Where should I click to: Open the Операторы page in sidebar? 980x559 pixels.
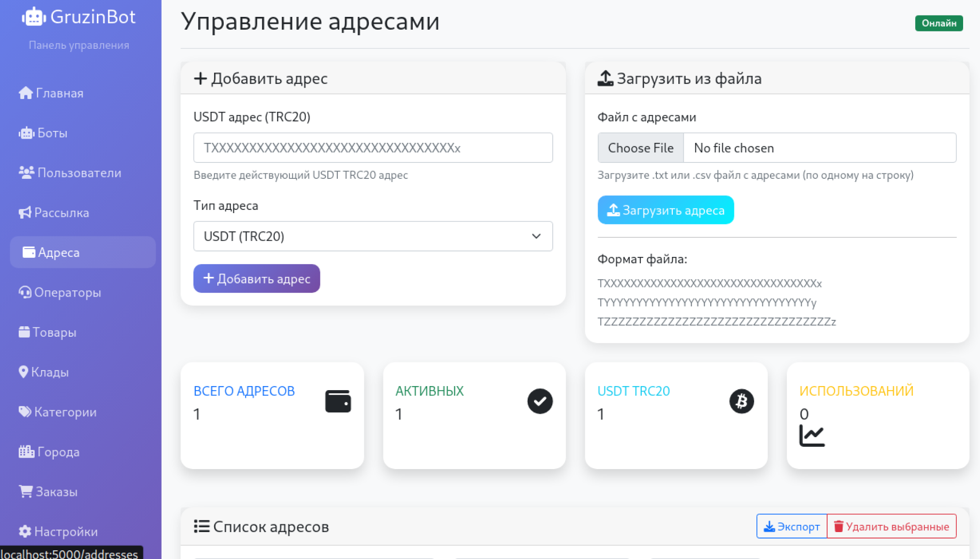pos(67,293)
